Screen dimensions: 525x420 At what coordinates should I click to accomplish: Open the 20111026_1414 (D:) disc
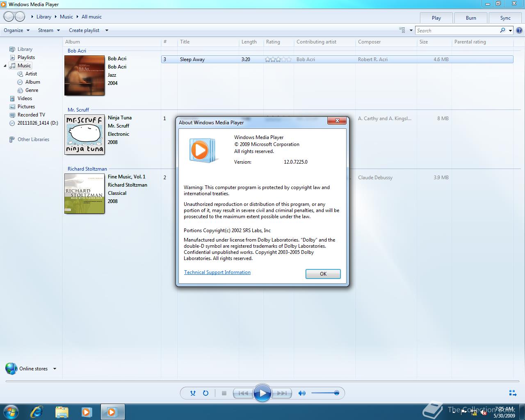tap(38, 123)
